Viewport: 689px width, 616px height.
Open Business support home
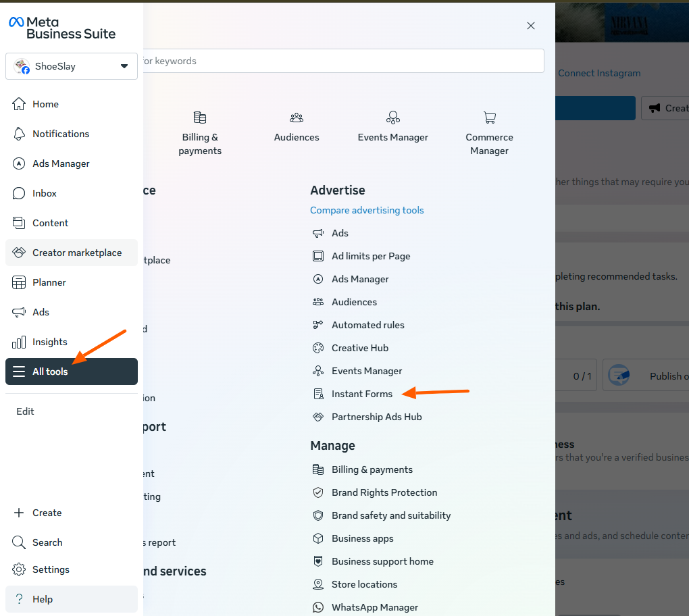point(373,561)
